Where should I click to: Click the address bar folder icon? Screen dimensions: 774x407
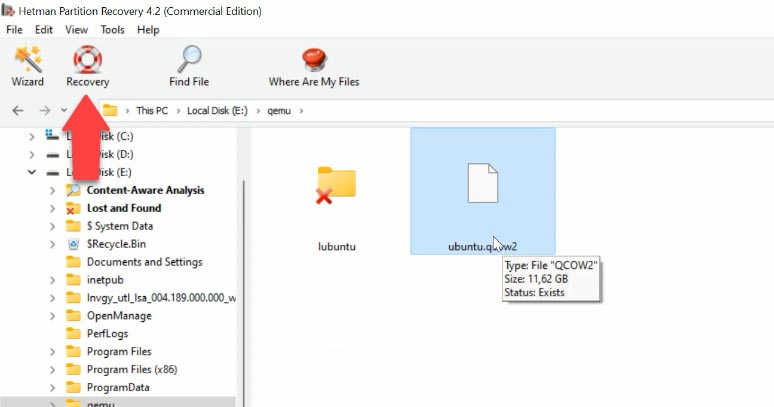[x=110, y=111]
